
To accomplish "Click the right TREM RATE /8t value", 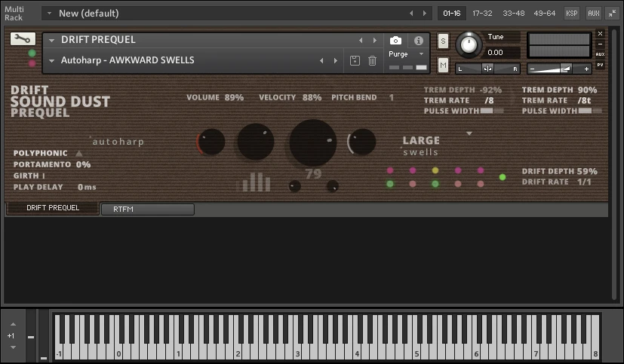I will coord(584,100).
